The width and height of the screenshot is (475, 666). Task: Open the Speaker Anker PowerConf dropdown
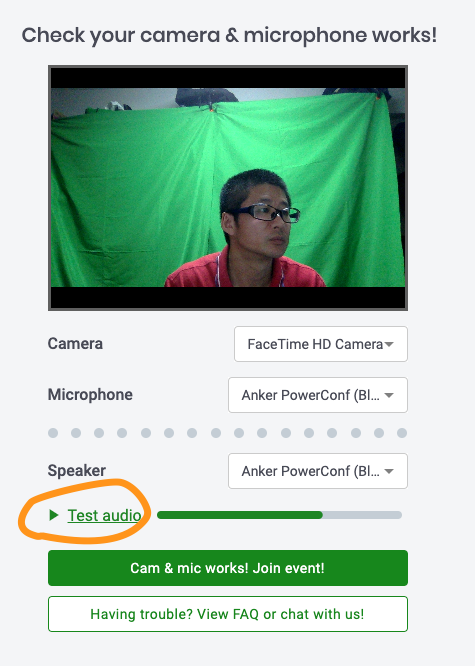click(x=318, y=471)
